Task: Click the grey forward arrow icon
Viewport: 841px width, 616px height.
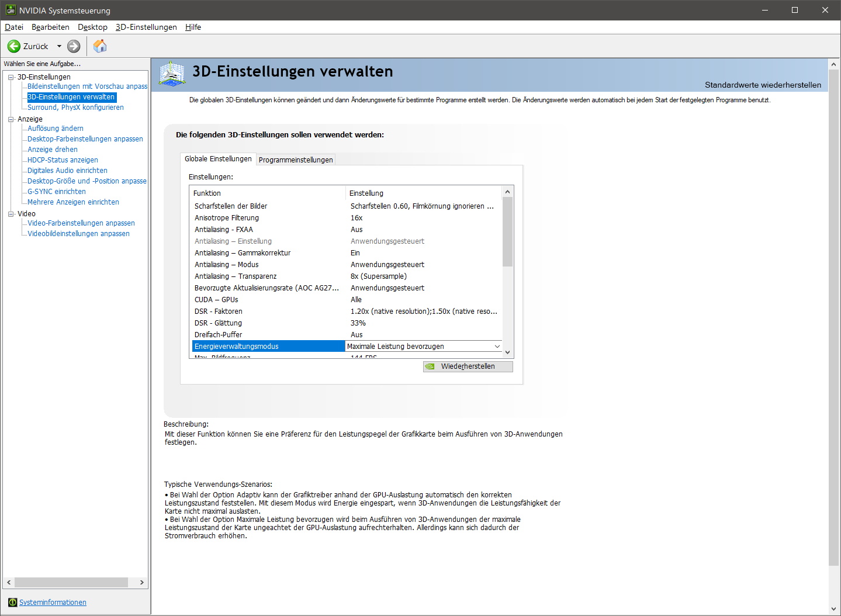Action: pos(74,46)
